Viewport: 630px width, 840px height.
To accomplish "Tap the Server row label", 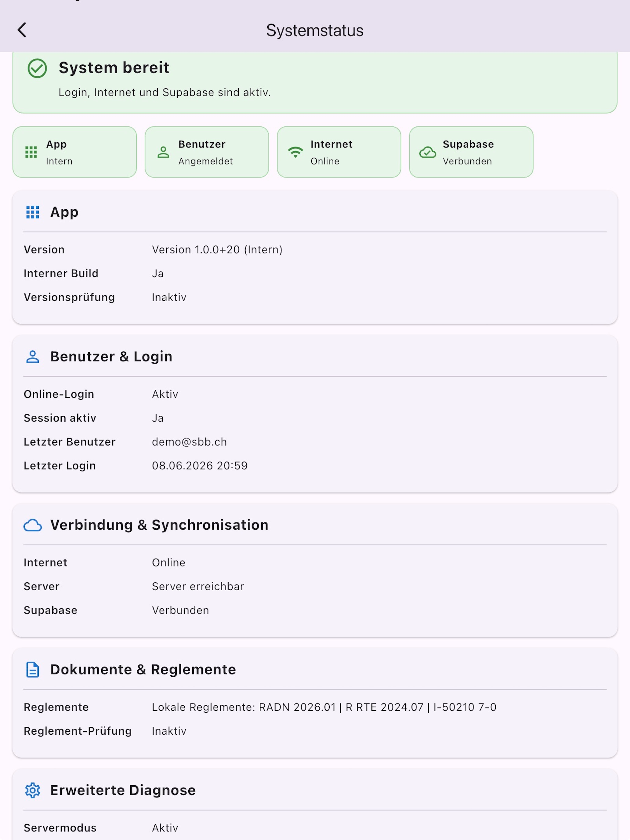I will [42, 586].
